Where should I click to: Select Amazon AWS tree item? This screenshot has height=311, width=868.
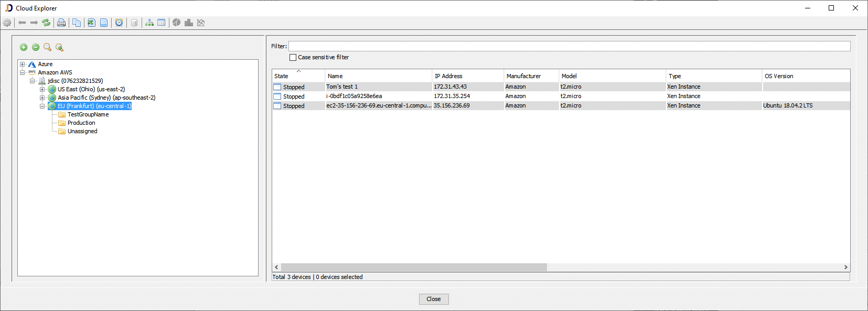pyautogui.click(x=55, y=73)
